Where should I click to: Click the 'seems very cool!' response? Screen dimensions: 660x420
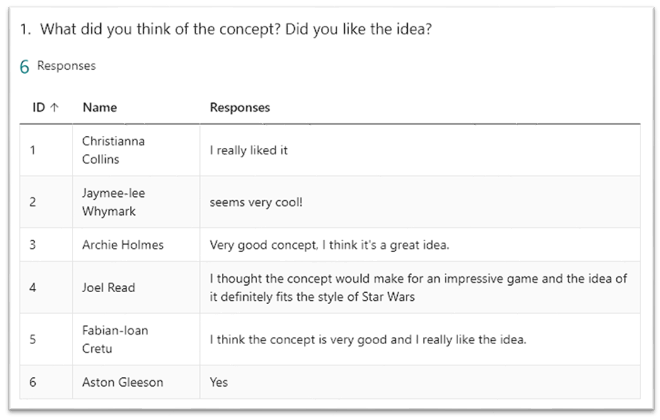(x=255, y=201)
